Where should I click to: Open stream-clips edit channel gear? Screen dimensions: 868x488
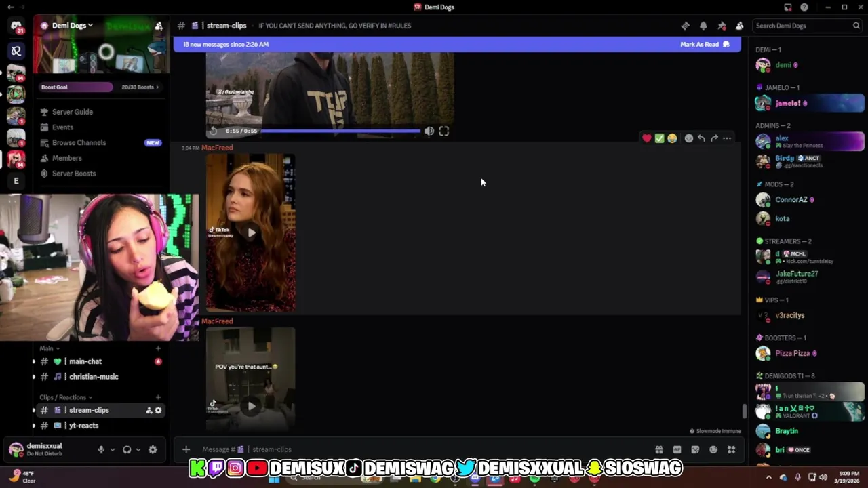(x=159, y=410)
